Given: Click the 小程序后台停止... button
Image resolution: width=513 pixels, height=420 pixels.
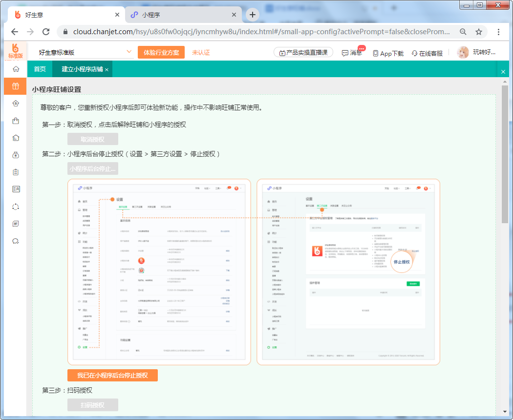Looking at the screenshot, I should click(x=93, y=169).
